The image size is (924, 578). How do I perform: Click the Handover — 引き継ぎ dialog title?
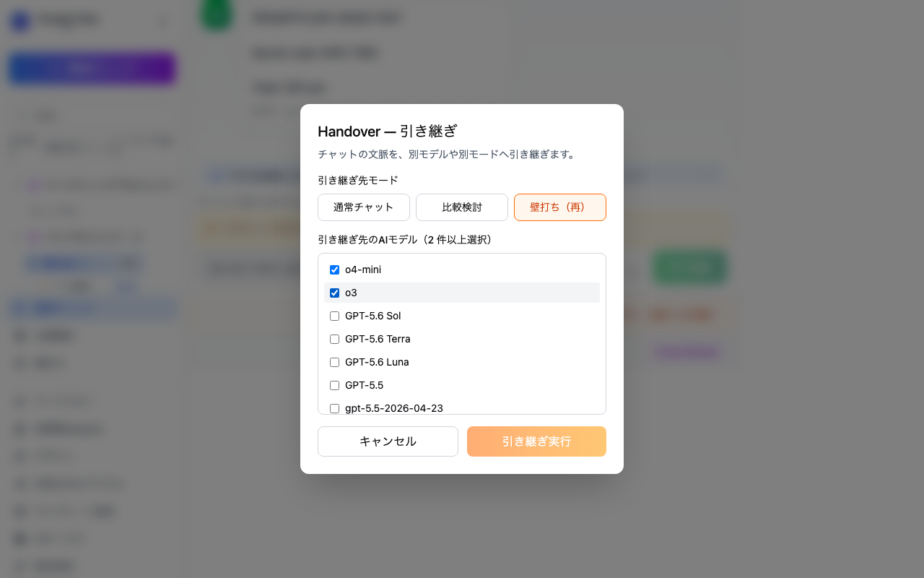pyautogui.click(x=388, y=131)
